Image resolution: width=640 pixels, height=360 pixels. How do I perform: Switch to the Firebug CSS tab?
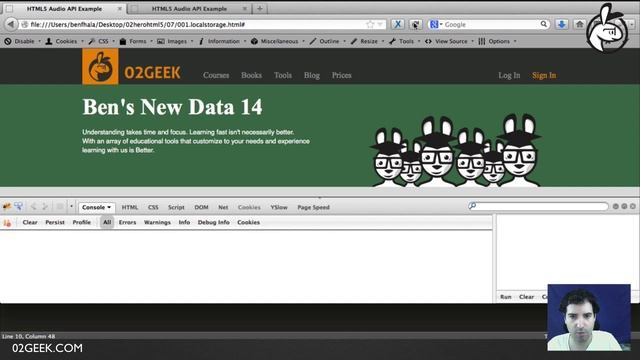coord(153,207)
